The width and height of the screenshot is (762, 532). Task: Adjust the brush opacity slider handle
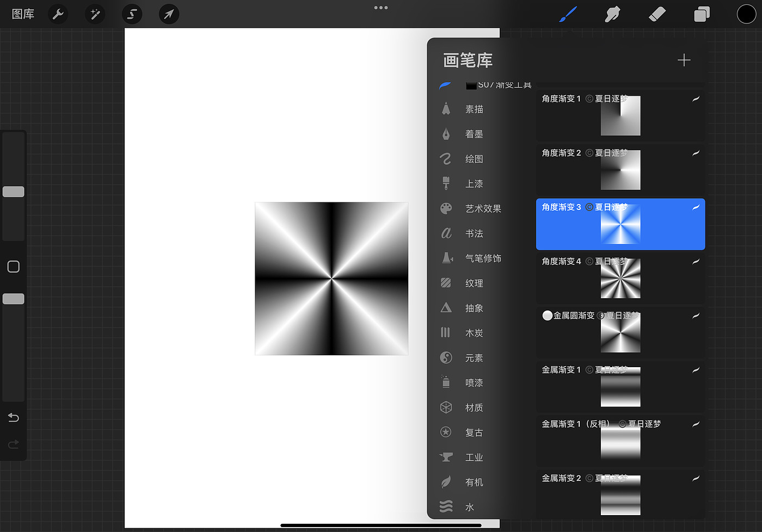[14, 299]
